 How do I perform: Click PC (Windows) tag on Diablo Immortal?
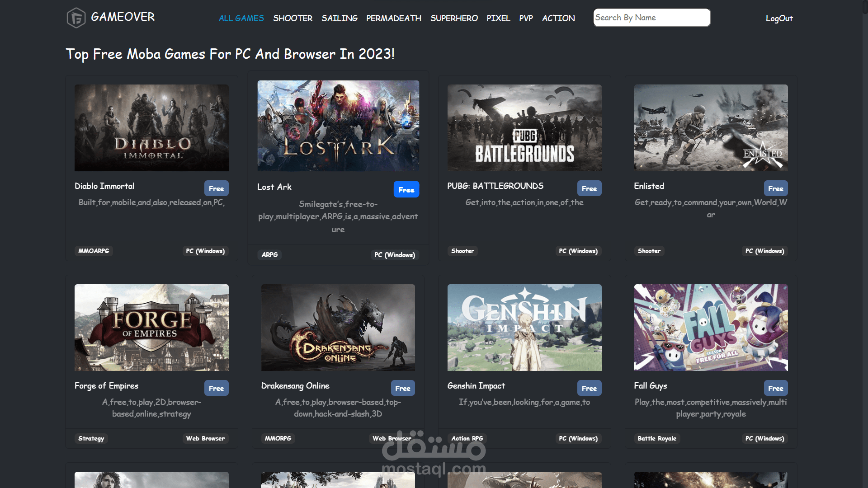[205, 251]
